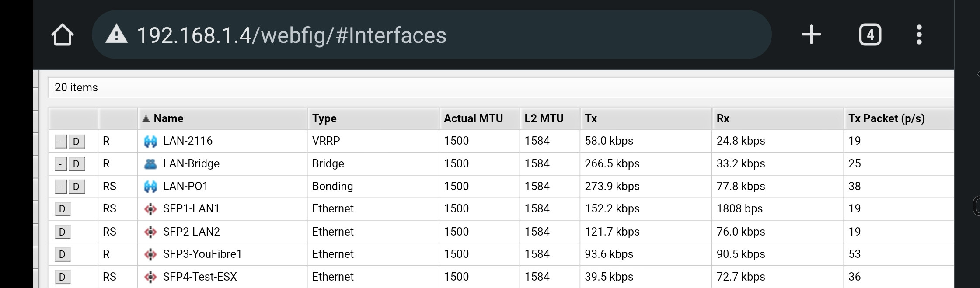Open the SFP2-LAN2 interface entry
The width and height of the screenshot is (980, 288).
click(191, 232)
